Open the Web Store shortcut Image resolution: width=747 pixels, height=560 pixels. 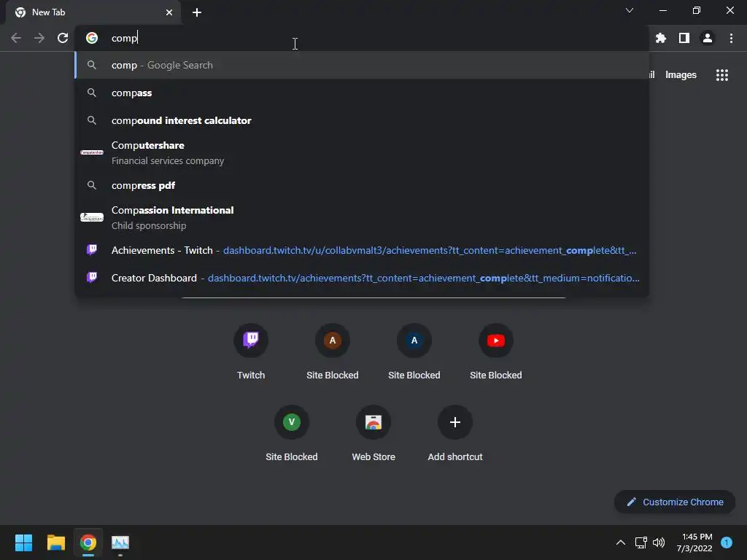(373, 433)
